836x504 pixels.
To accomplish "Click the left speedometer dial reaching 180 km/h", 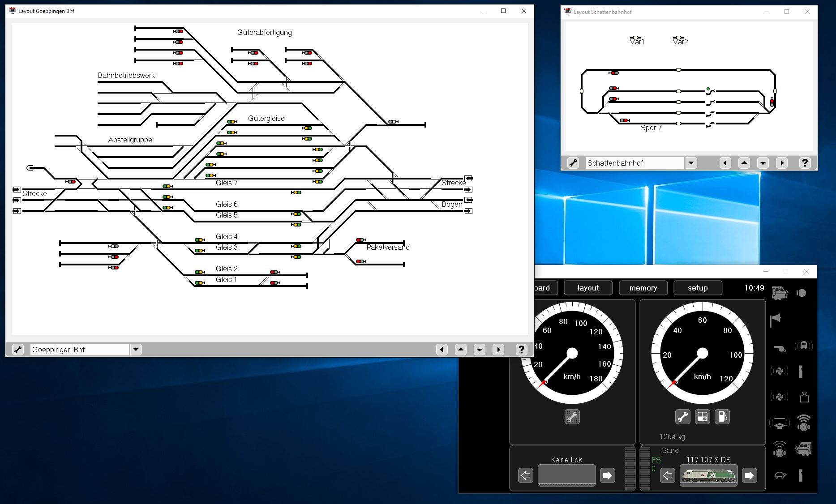I will pyautogui.click(x=572, y=353).
